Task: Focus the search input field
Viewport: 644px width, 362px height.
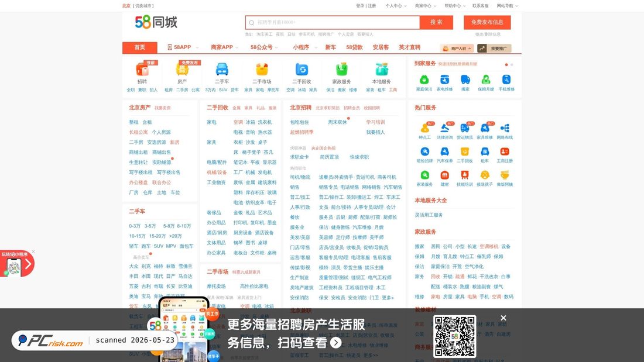Action: [x=333, y=22]
